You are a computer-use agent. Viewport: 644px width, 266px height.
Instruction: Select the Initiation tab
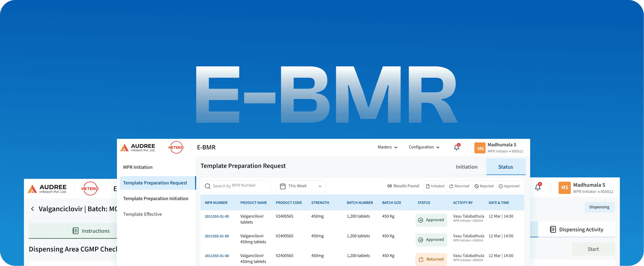tap(467, 167)
